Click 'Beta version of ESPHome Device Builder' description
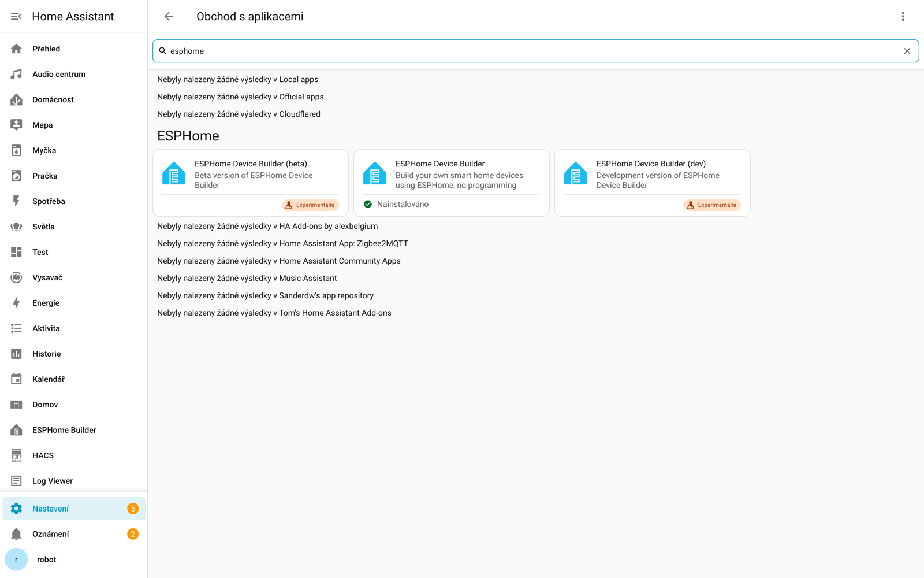The width and height of the screenshot is (924, 578). (x=254, y=180)
